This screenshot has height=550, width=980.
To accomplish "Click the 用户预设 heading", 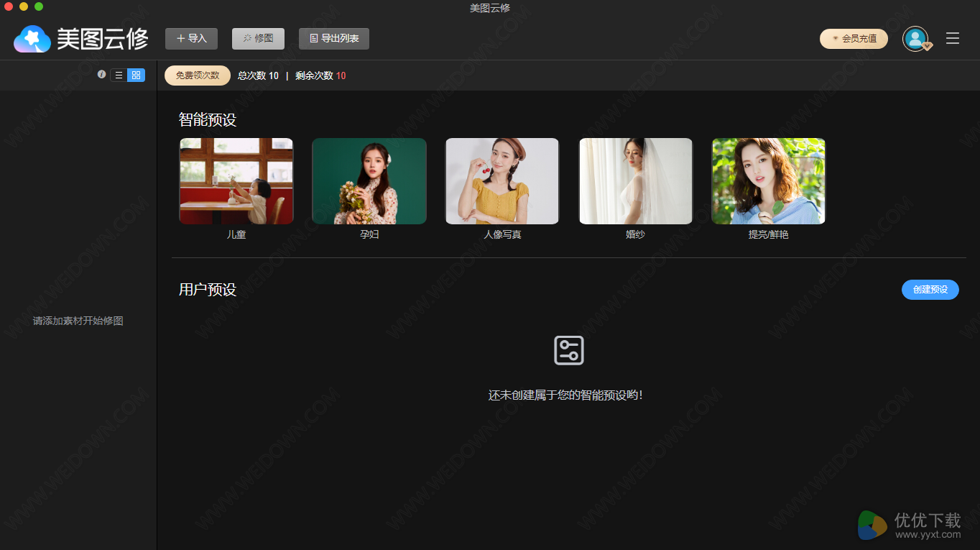I will coord(208,290).
